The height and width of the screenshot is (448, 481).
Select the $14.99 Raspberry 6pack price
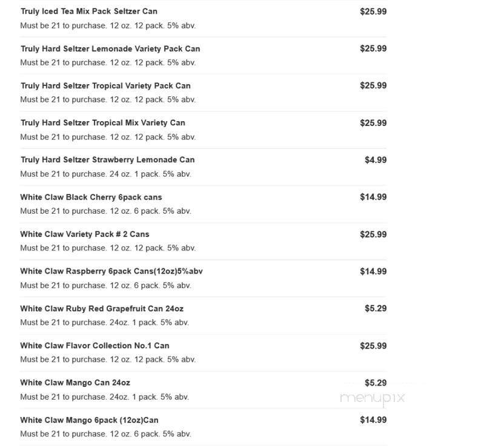373,271
